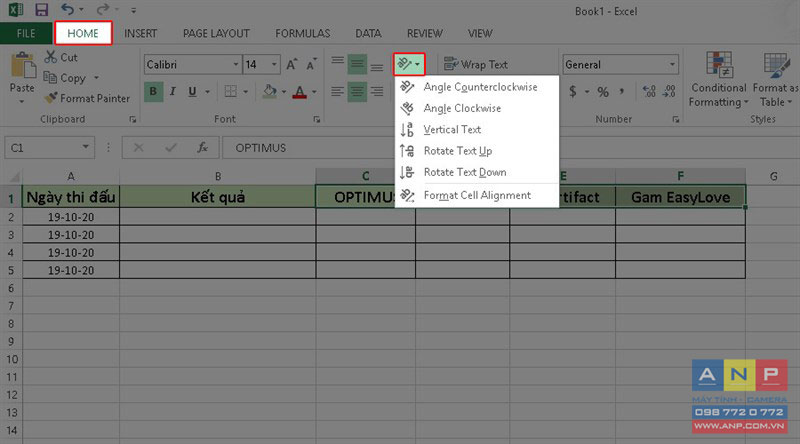Select Vertical Text option
Screen dimensions: 800x444
pyautogui.click(x=477, y=130)
